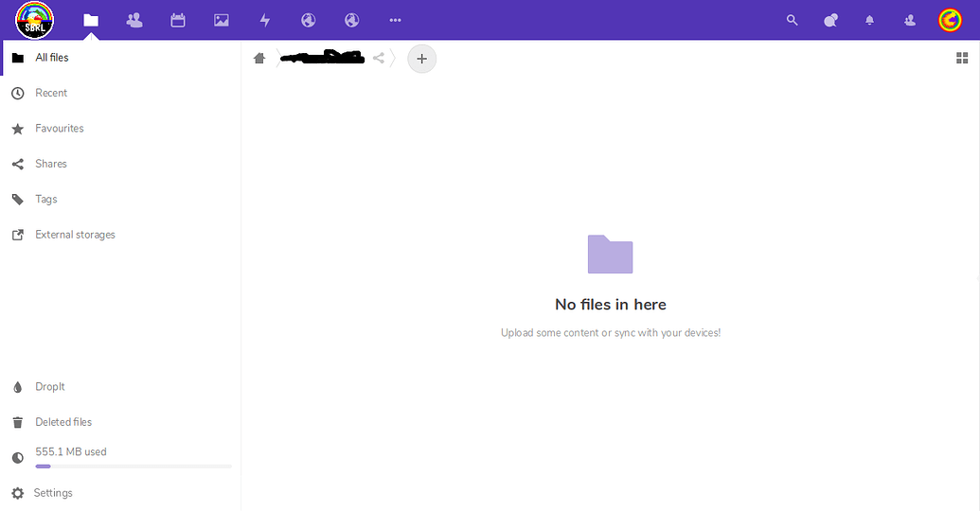Image resolution: width=980 pixels, height=511 pixels.
Task: Open Deleted files in the sidebar
Action: coord(63,422)
